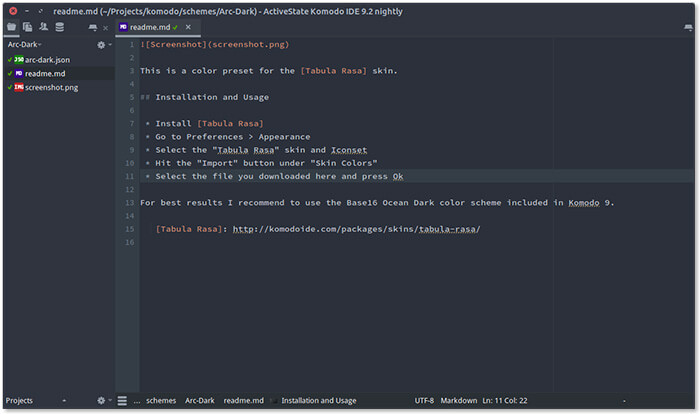Close the left sidebar pane
The image size is (700, 414).
pyautogui.click(x=105, y=28)
